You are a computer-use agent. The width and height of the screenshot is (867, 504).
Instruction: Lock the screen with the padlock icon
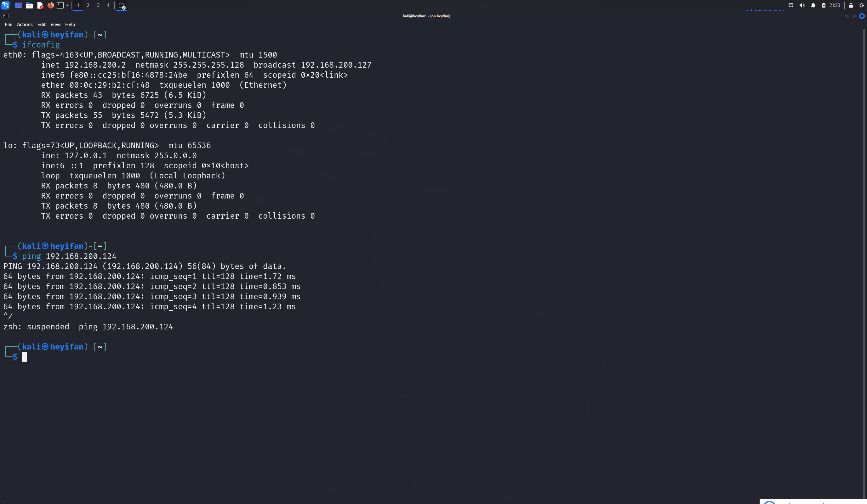(x=851, y=5)
